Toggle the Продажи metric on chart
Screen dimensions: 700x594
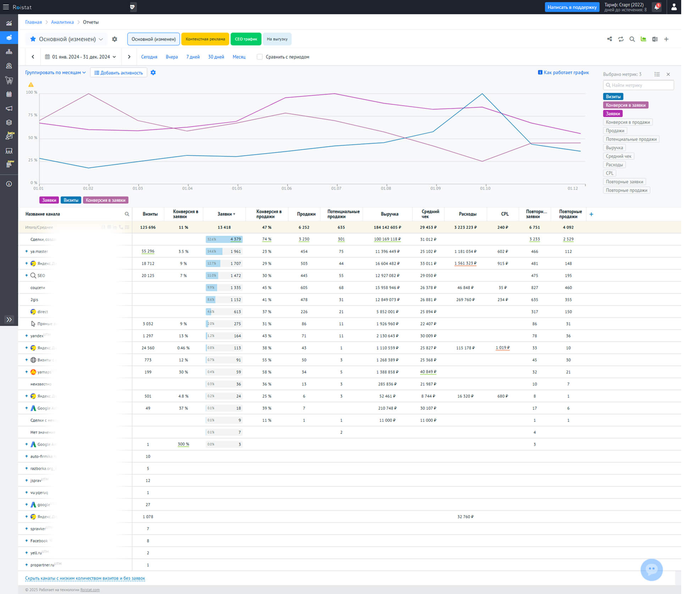pyautogui.click(x=614, y=131)
